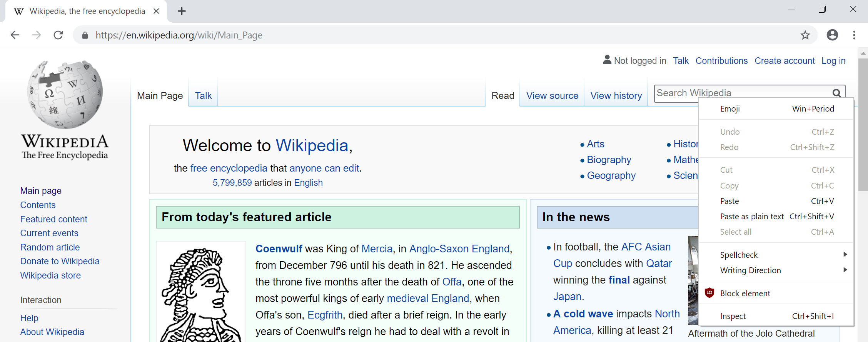Open Current events from sidebar
The width and height of the screenshot is (868, 342).
[49, 233]
